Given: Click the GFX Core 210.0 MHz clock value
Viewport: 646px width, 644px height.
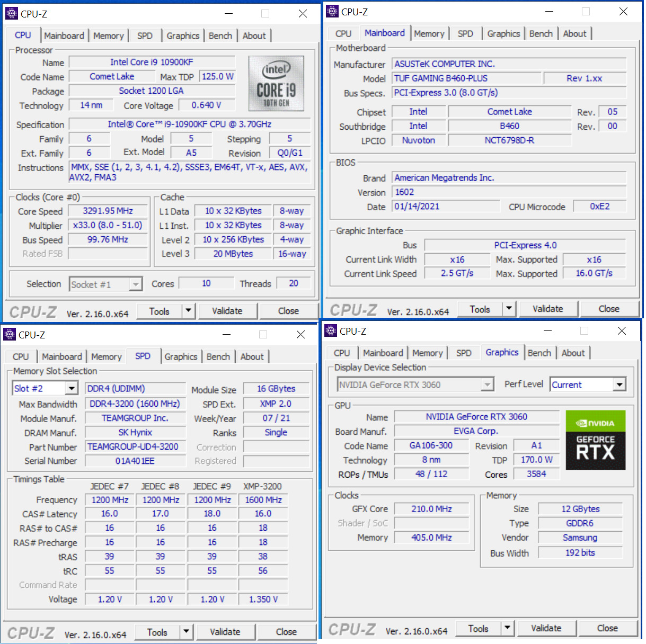Looking at the screenshot, I should pos(432,509).
